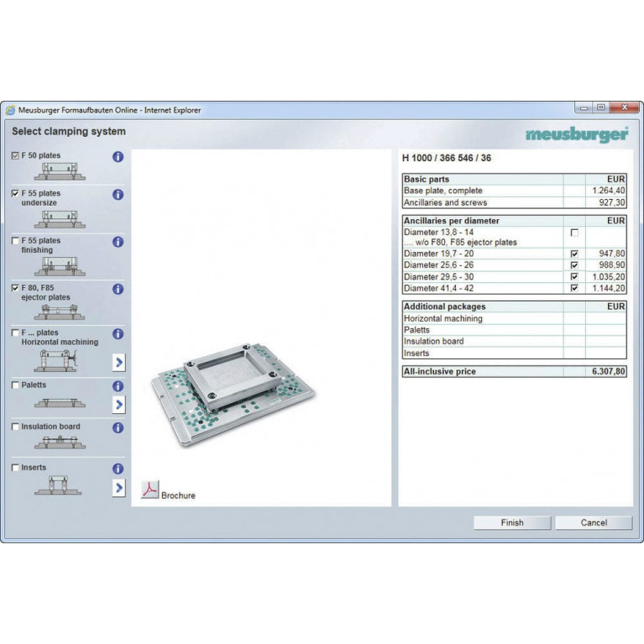Open info for F 80, F85 ejector plates
644x644 pixels.
(x=118, y=289)
